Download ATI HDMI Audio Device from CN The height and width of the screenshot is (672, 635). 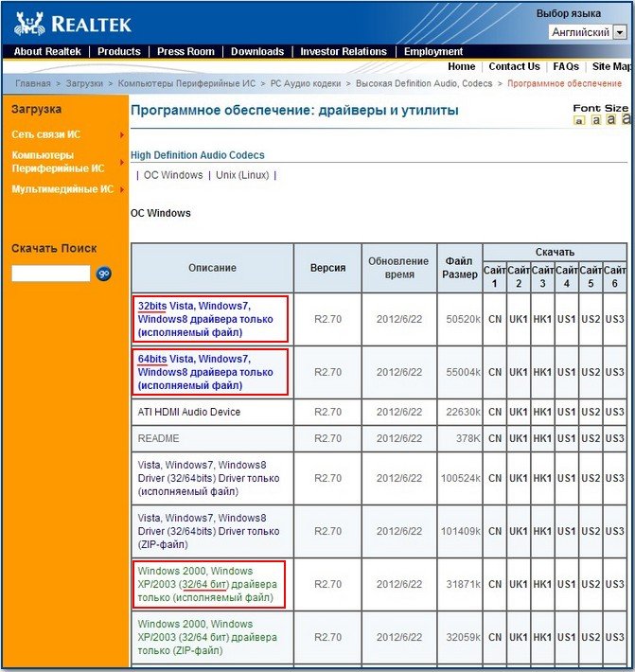pyautogui.click(x=495, y=412)
